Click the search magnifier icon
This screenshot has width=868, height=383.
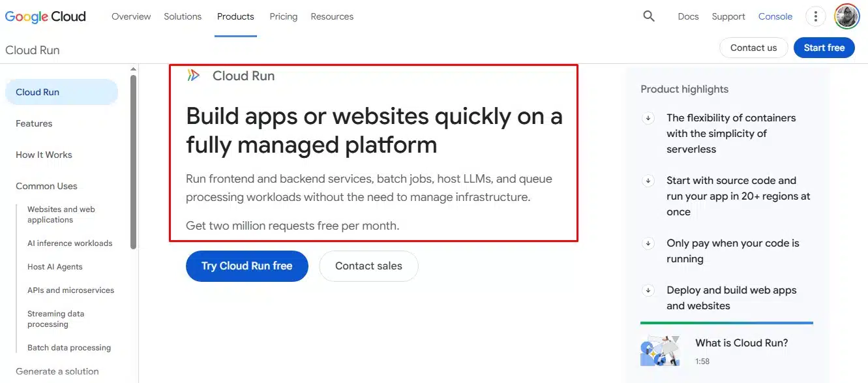(649, 16)
